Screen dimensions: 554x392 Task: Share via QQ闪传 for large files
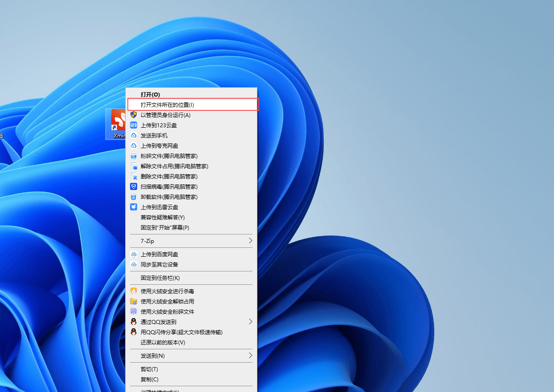(181, 332)
